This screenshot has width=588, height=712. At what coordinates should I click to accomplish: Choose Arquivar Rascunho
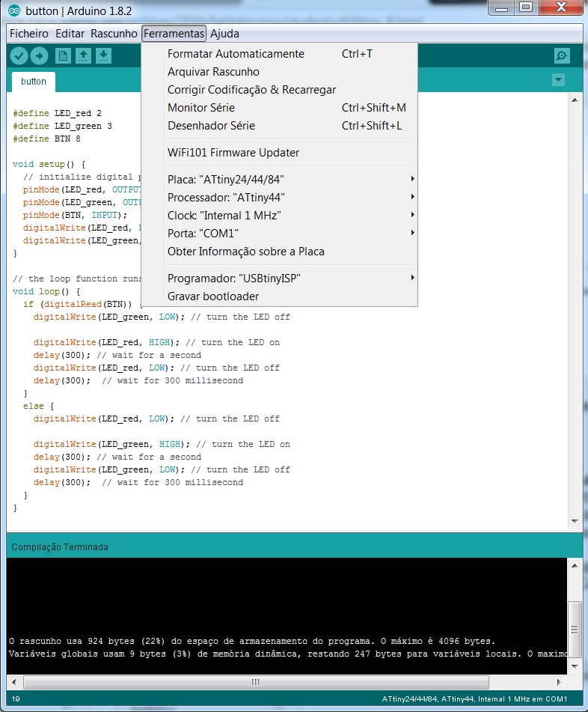tap(279, 72)
